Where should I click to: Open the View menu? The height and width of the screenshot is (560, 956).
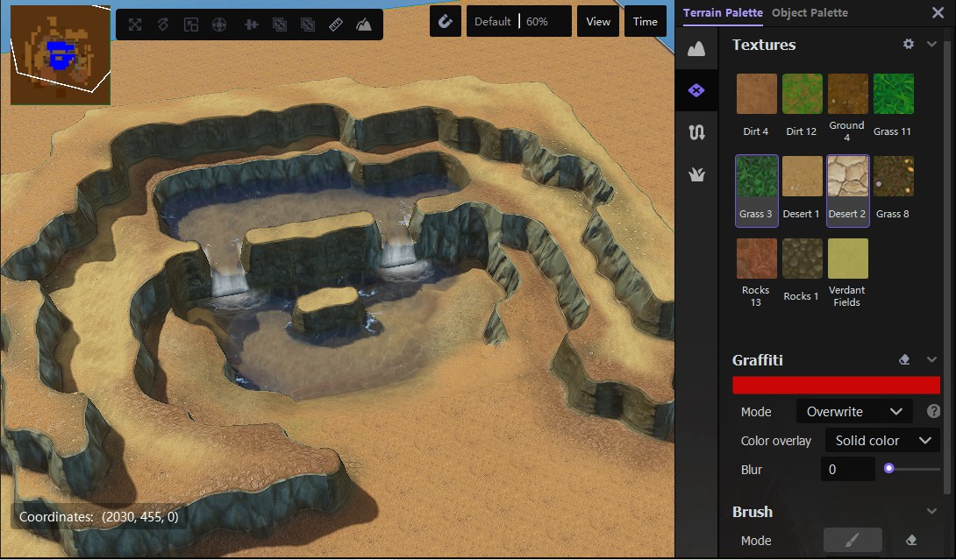click(598, 21)
